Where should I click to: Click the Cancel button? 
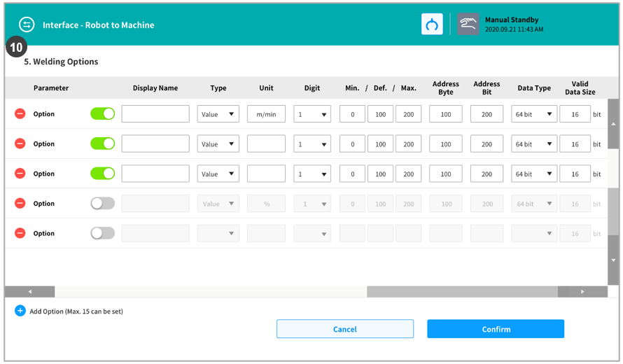[x=344, y=329]
